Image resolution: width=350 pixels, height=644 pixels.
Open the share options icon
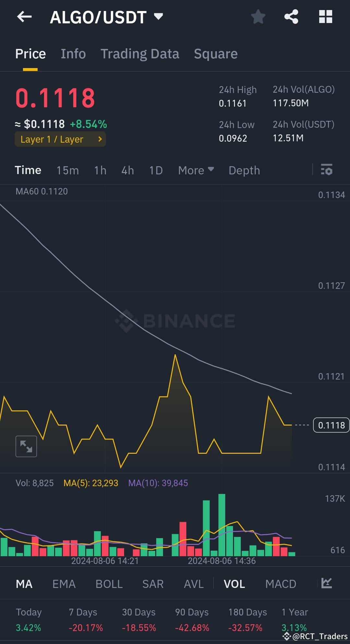click(x=291, y=17)
